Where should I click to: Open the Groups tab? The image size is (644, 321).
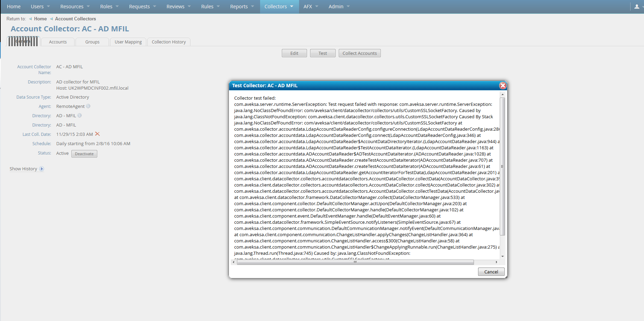(x=92, y=42)
